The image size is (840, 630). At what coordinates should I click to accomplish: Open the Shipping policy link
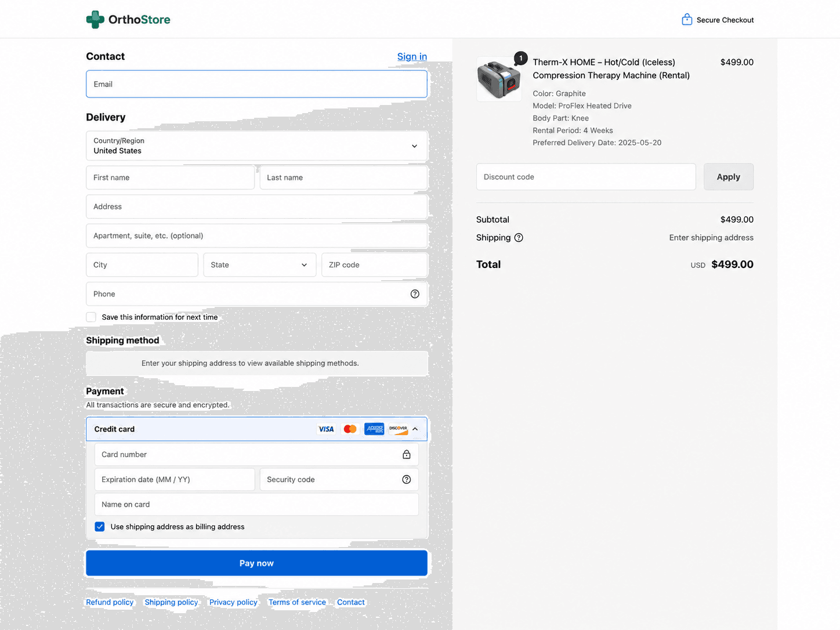172,602
